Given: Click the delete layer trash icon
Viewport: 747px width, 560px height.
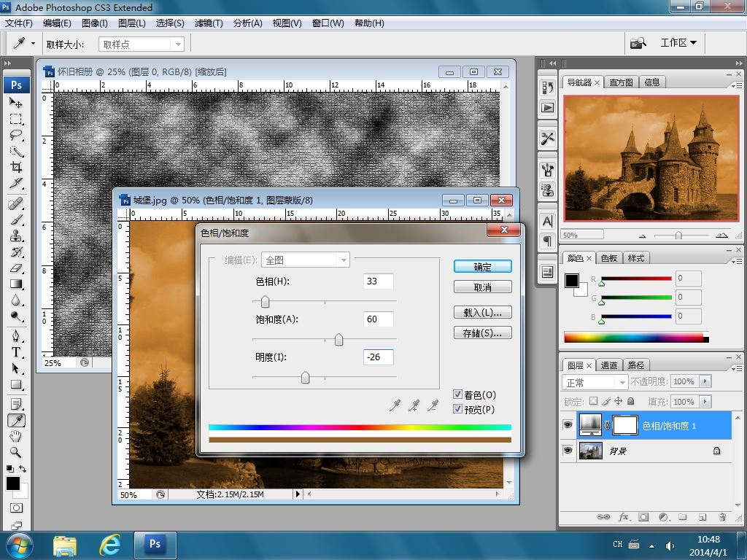Looking at the screenshot, I should click(722, 517).
